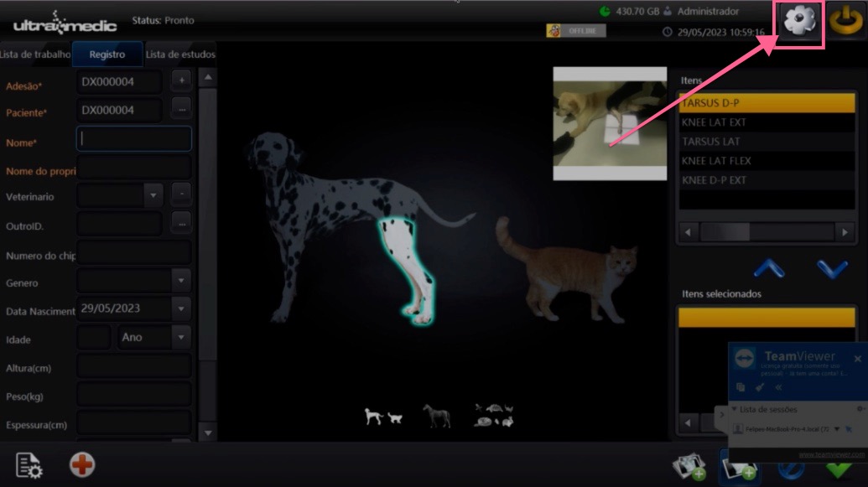Click inside the Nome input field

[133, 138]
